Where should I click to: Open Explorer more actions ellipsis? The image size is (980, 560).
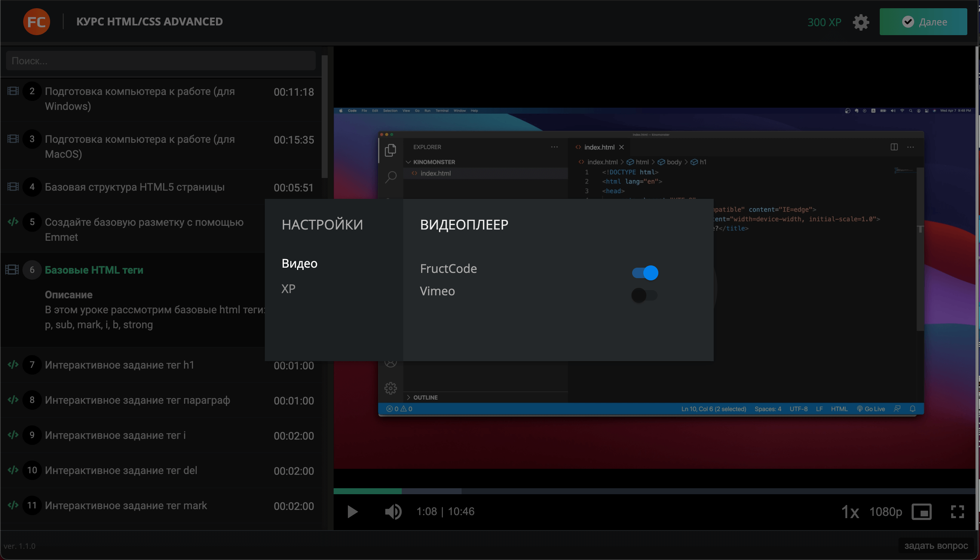554,147
